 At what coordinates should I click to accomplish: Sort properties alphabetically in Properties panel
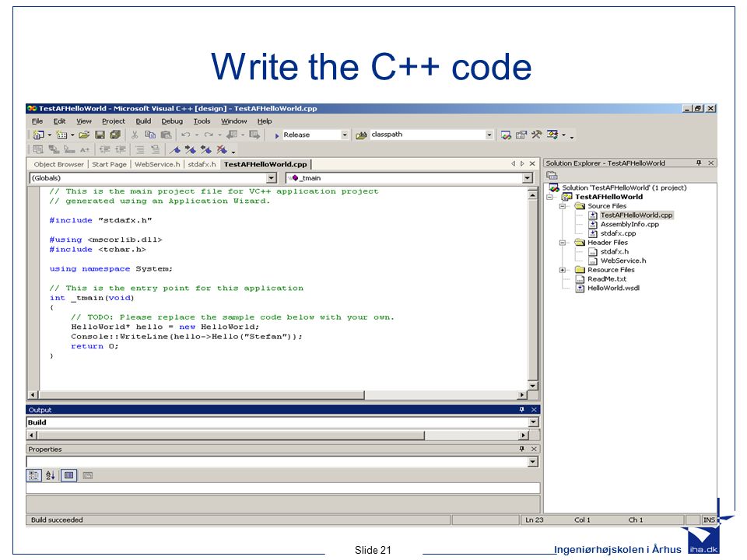point(50,475)
